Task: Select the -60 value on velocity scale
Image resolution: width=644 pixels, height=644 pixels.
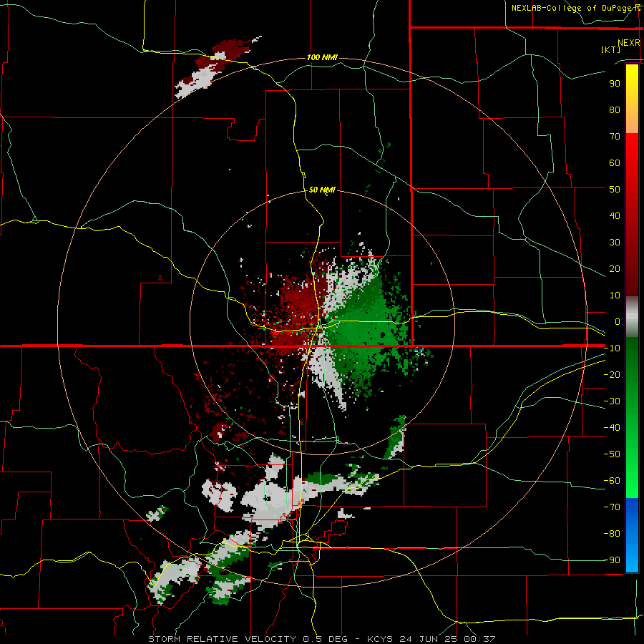Action: 612,481
